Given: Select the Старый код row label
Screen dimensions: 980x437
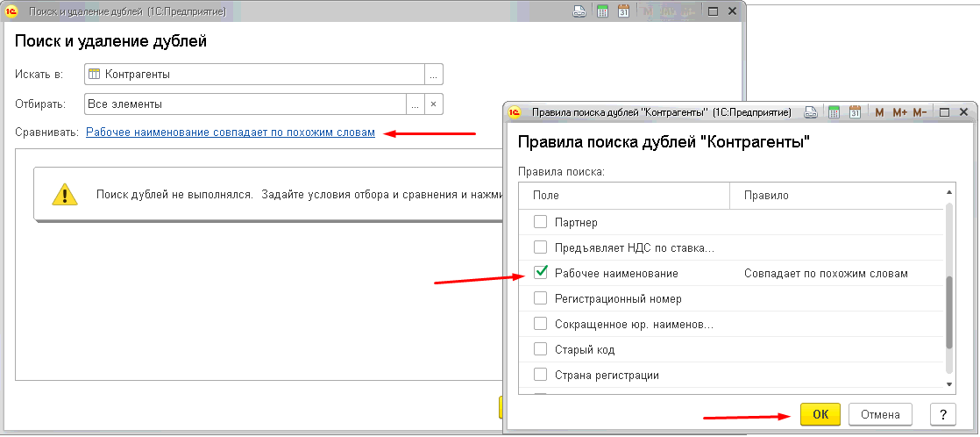Looking at the screenshot, I should tap(585, 349).
